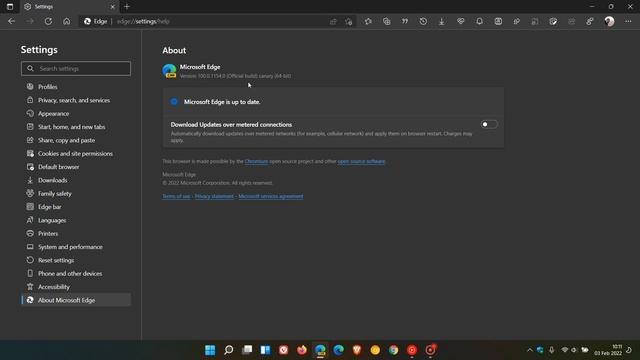Open browser performance heart icon
This screenshot has height=360, width=640.
(460, 21)
